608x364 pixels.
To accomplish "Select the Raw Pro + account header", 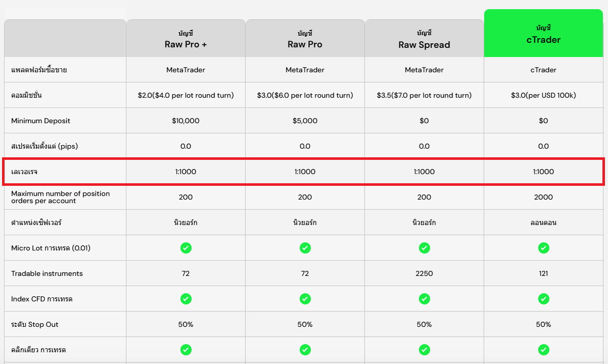I will (x=186, y=39).
